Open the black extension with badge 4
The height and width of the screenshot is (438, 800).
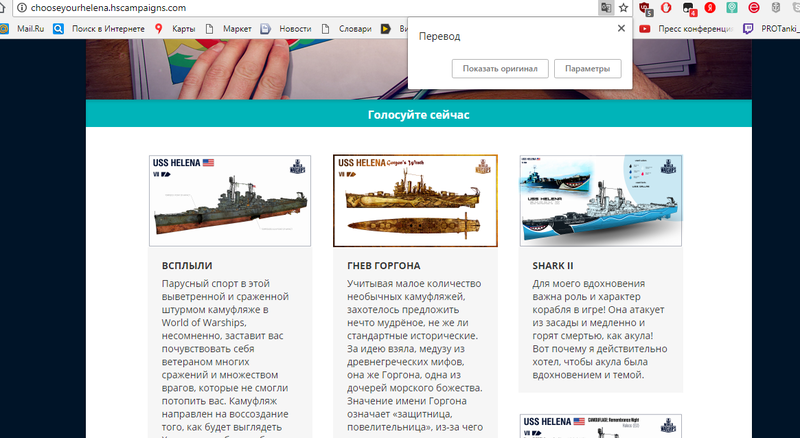tap(688, 8)
